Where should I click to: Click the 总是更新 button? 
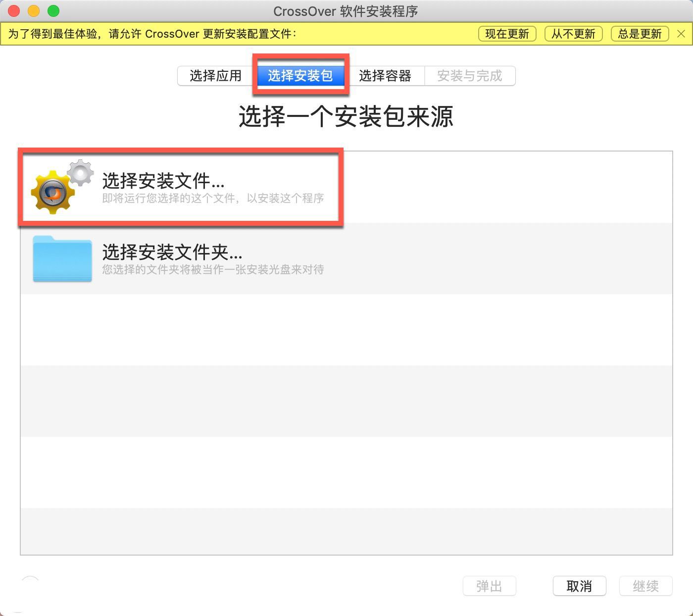(640, 34)
